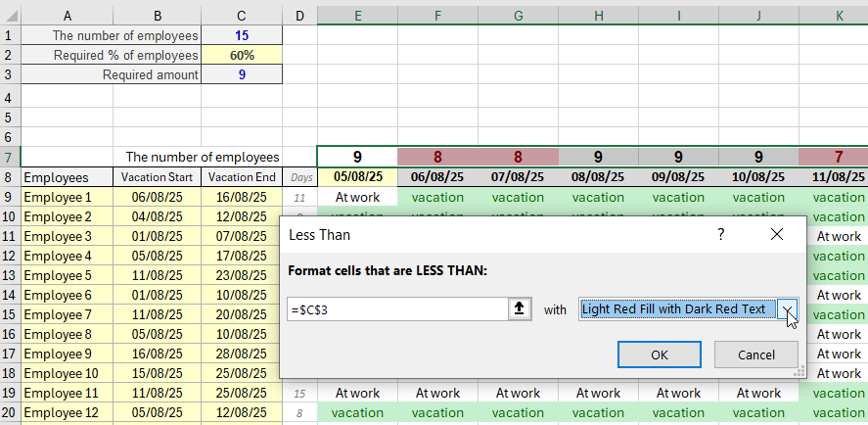The image size is (868, 425).
Task: Select column E header
Action: coord(357,15)
